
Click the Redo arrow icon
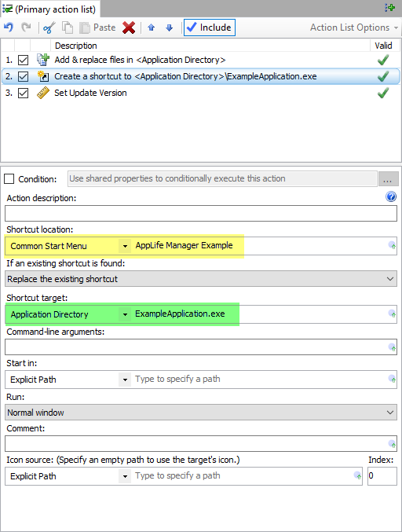tap(26, 28)
